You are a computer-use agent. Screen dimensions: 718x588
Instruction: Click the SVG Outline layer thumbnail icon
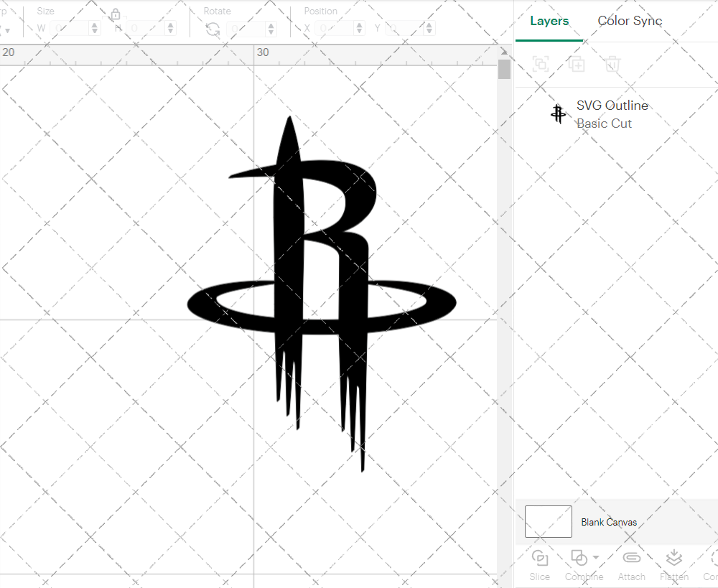(x=558, y=113)
